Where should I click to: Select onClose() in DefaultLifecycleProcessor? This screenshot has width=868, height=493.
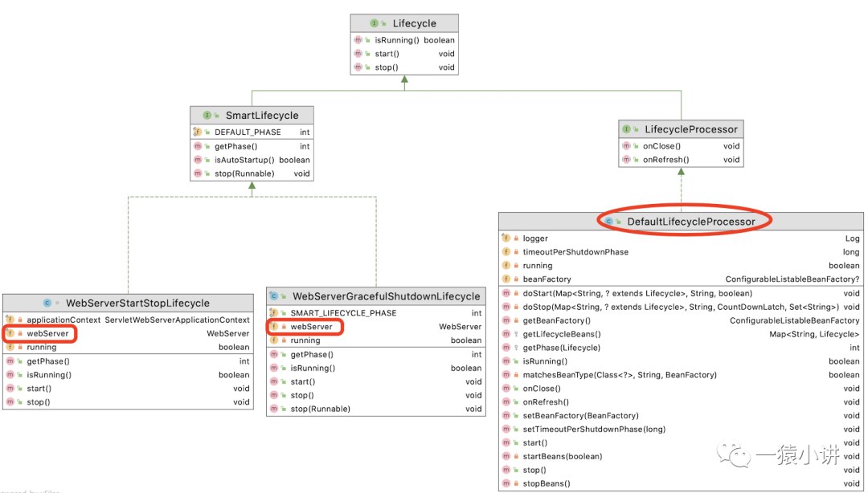[x=681, y=389]
